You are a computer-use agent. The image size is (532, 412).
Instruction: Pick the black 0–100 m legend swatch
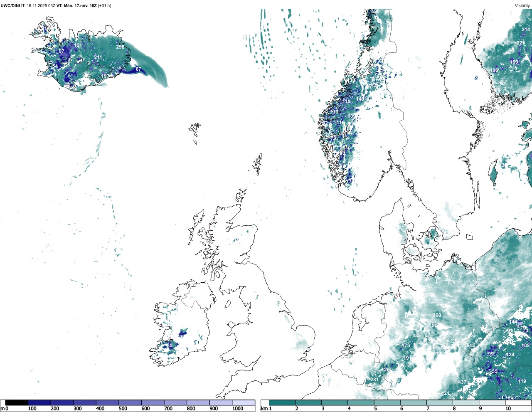pyautogui.click(x=17, y=403)
